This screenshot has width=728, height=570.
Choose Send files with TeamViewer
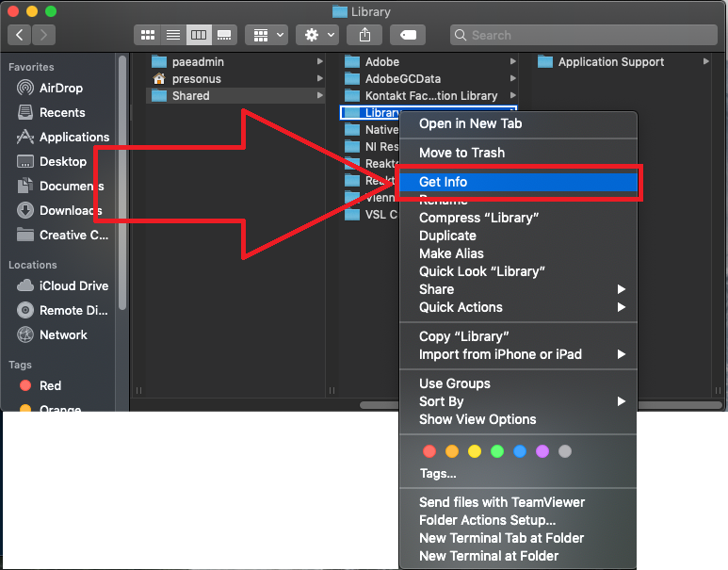pyautogui.click(x=518, y=502)
